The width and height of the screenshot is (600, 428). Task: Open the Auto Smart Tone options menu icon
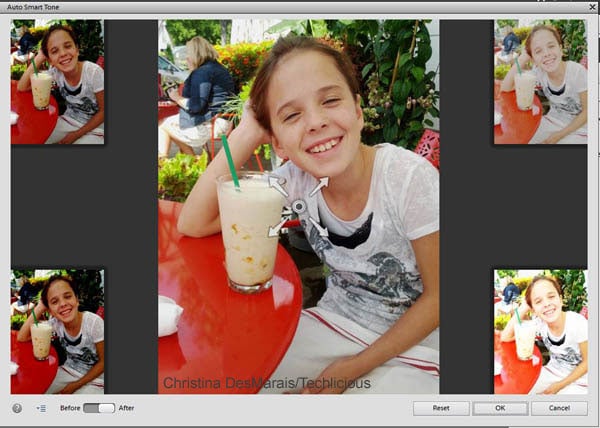coord(41,408)
